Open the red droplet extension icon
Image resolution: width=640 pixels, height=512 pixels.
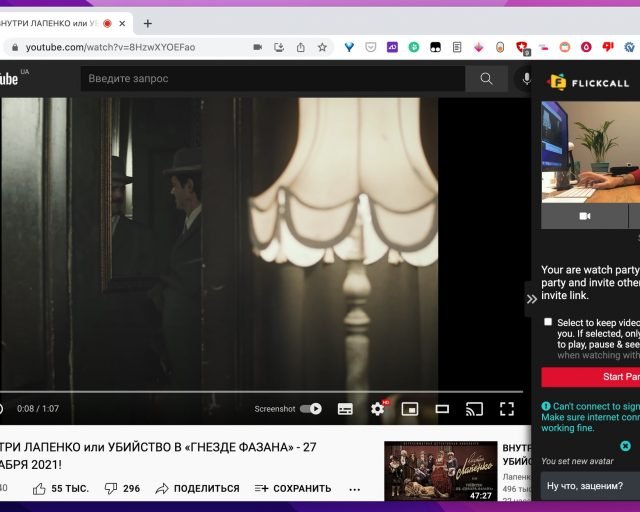[x=587, y=47]
